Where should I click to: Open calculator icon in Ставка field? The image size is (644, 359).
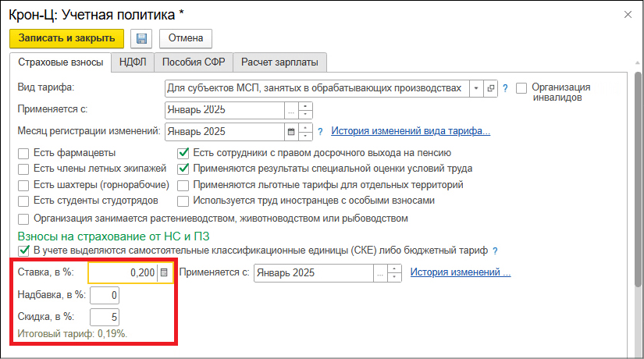(164, 272)
